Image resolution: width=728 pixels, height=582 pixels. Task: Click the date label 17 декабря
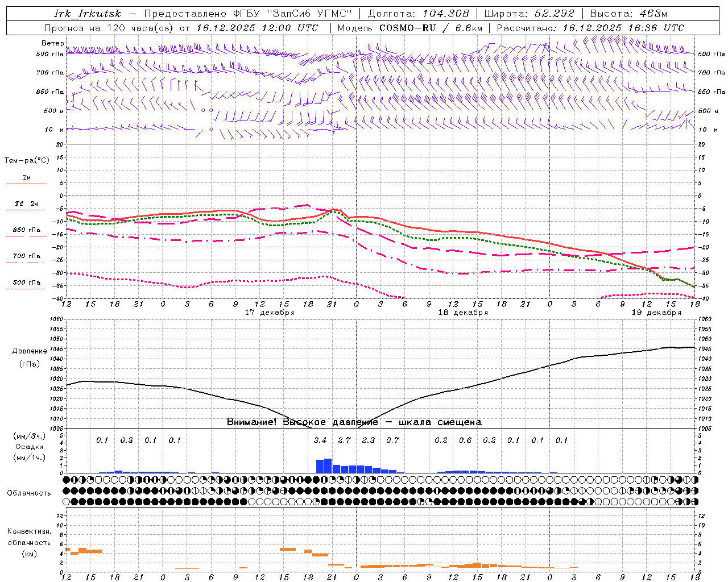pos(270,313)
